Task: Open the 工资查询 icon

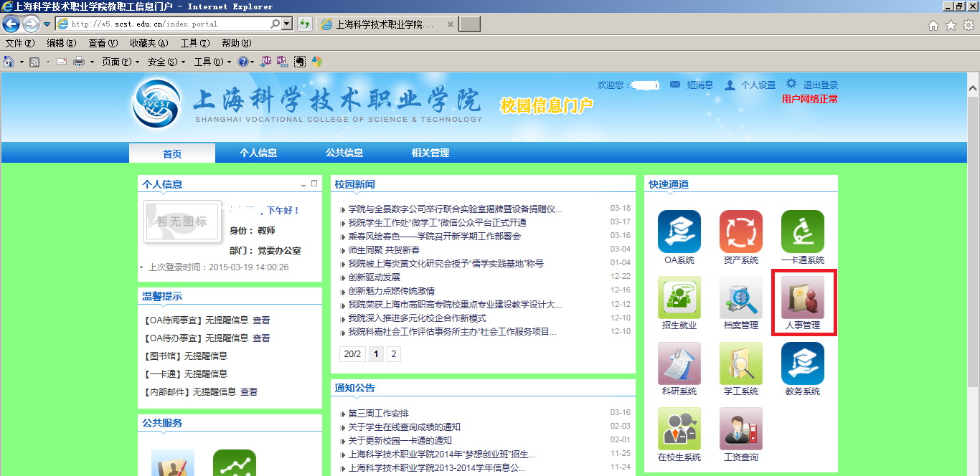Action: coord(740,429)
